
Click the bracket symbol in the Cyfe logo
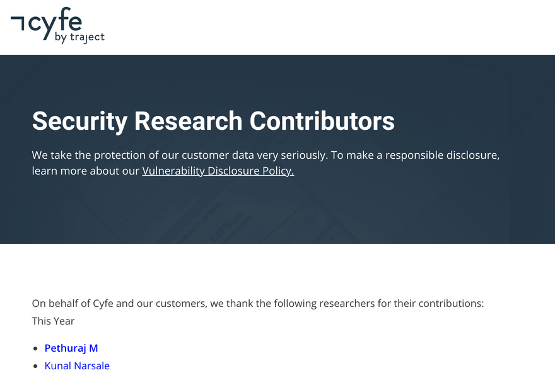click(x=18, y=23)
